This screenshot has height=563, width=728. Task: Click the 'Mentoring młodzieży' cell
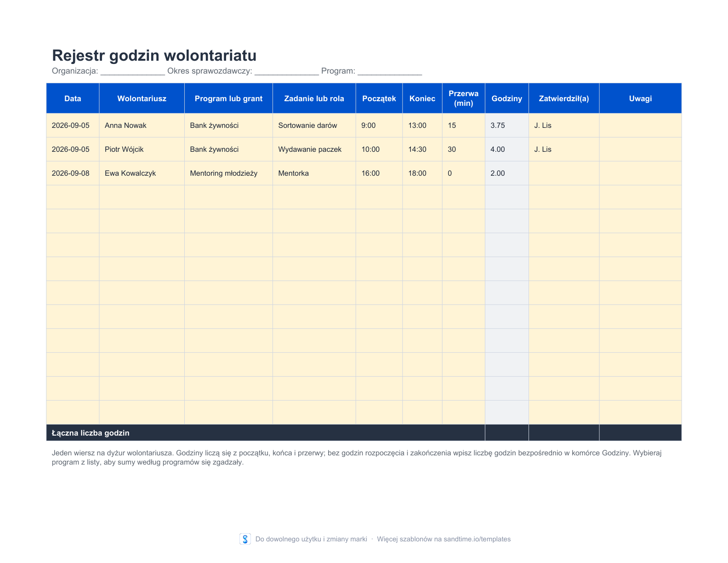[x=228, y=173]
